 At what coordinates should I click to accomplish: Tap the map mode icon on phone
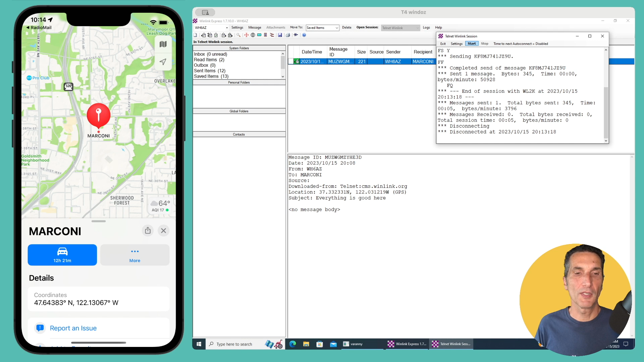[x=163, y=44]
